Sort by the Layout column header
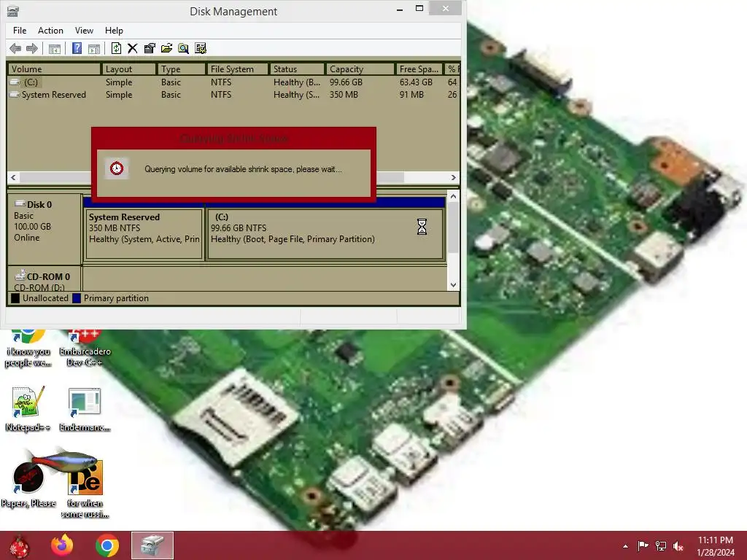Viewport: 747px width, 560px height. (128, 69)
